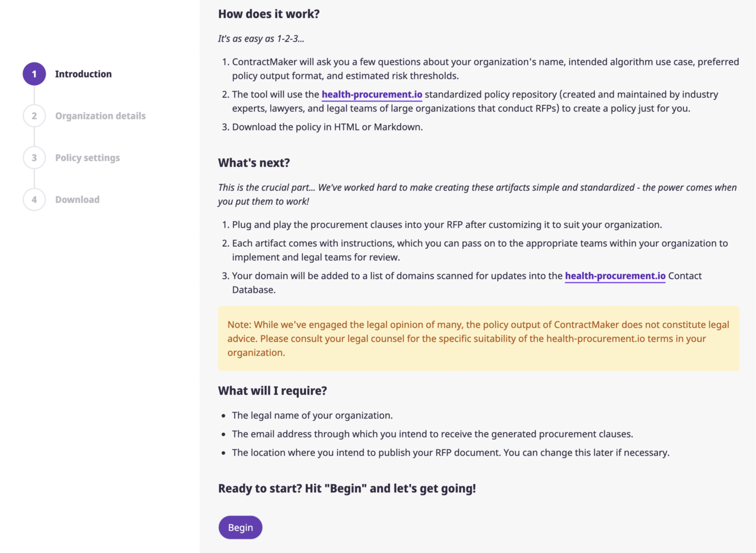Jump to the Download step label
The height and width of the screenshot is (553, 756).
tap(77, 200)
